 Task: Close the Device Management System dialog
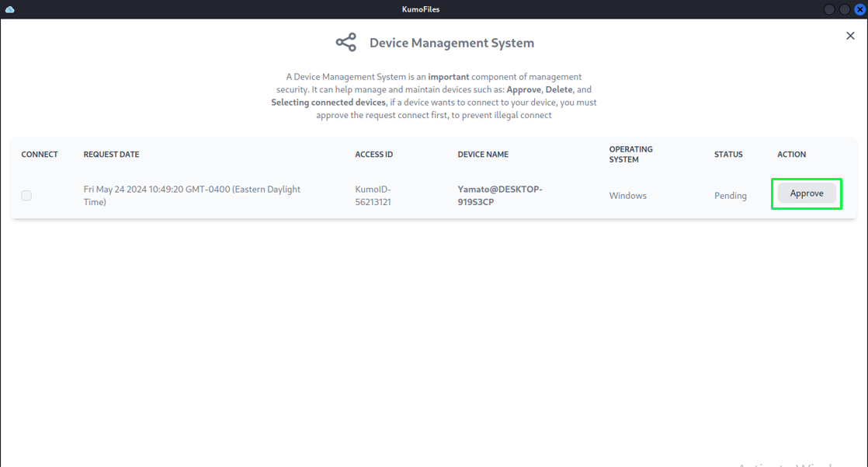(x=850, y=36)
